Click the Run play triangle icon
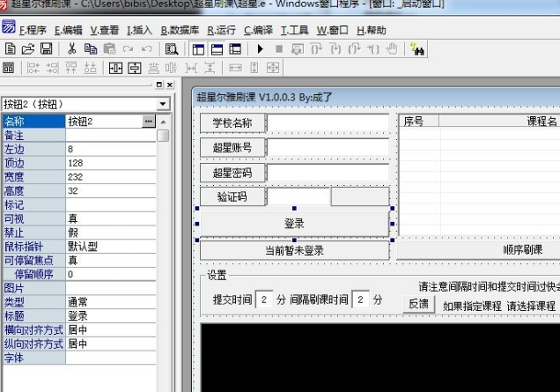The image size is (560, 392). tap(261, 48)
